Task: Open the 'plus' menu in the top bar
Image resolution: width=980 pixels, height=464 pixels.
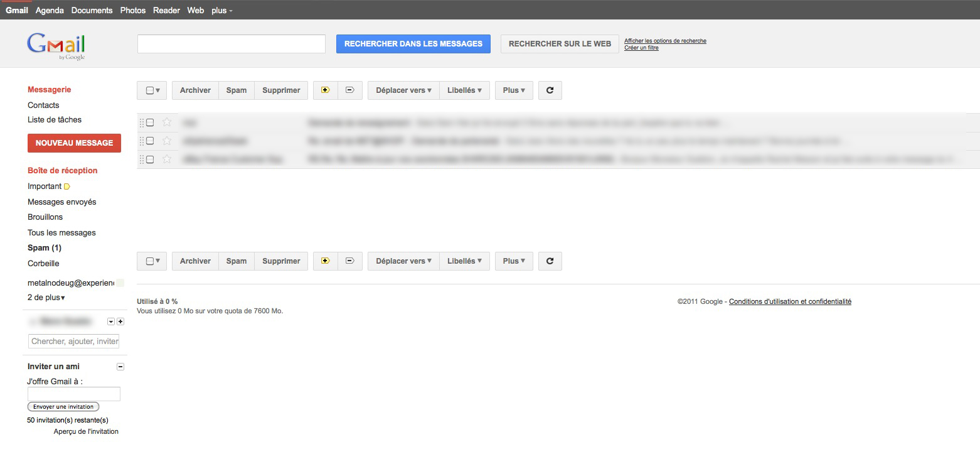Action: (x=222, y=10)
